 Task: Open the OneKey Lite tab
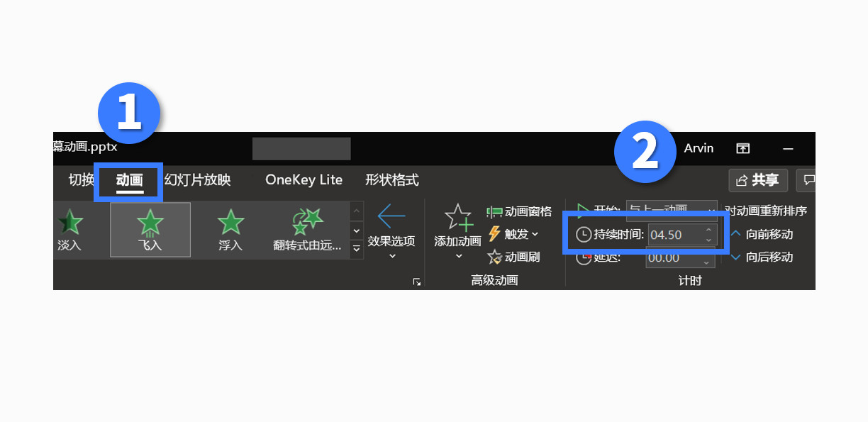pos(304,180)
